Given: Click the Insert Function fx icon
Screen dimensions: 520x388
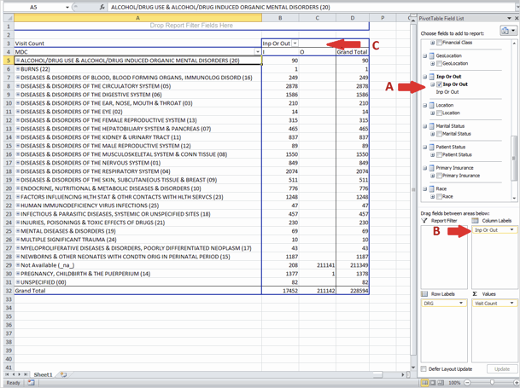Looking at the screenshot, I should click(x=102, y=7).
